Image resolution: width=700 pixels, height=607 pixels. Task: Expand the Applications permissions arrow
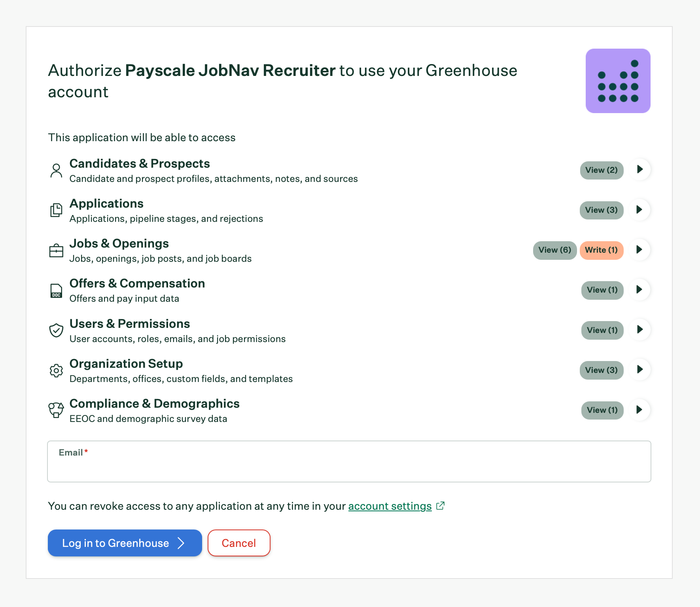click(x=639, y=209)
